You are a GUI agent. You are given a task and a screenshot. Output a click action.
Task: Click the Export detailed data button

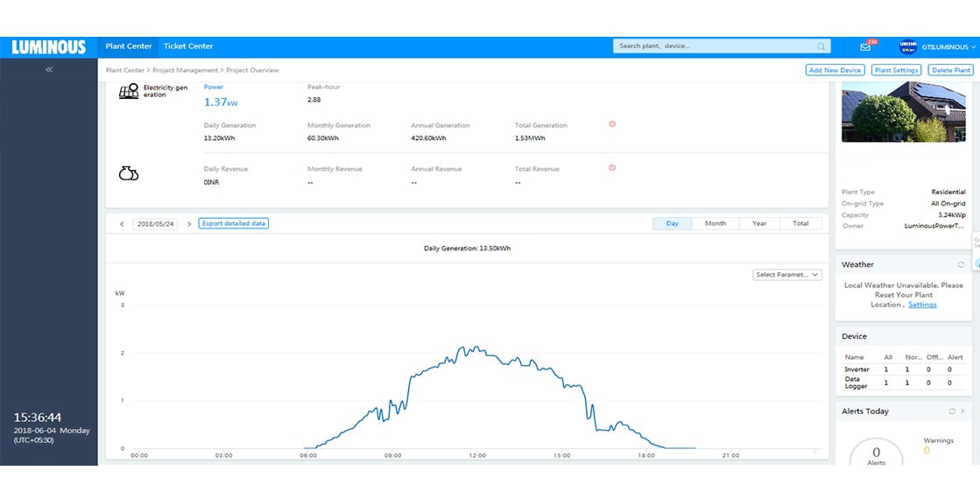tap(234, 223)
